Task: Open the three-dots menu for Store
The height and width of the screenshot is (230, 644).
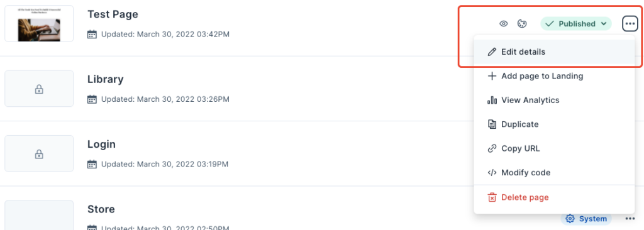Action: (x=630, y=219)
